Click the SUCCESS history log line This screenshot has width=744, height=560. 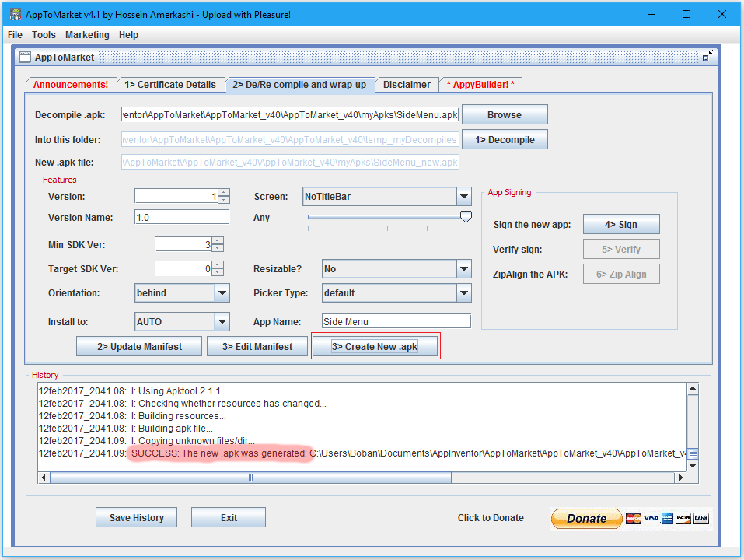click(362, 453)
